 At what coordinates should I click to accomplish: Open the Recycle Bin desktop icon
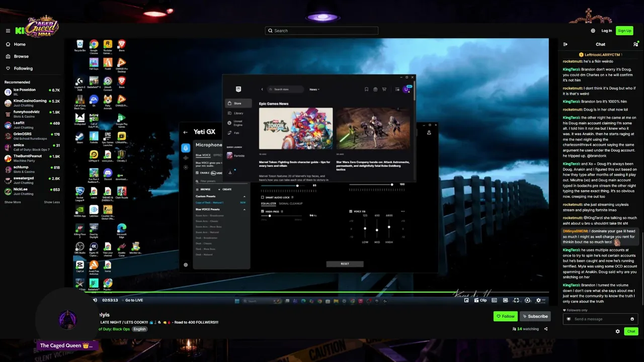coord(79,46)
